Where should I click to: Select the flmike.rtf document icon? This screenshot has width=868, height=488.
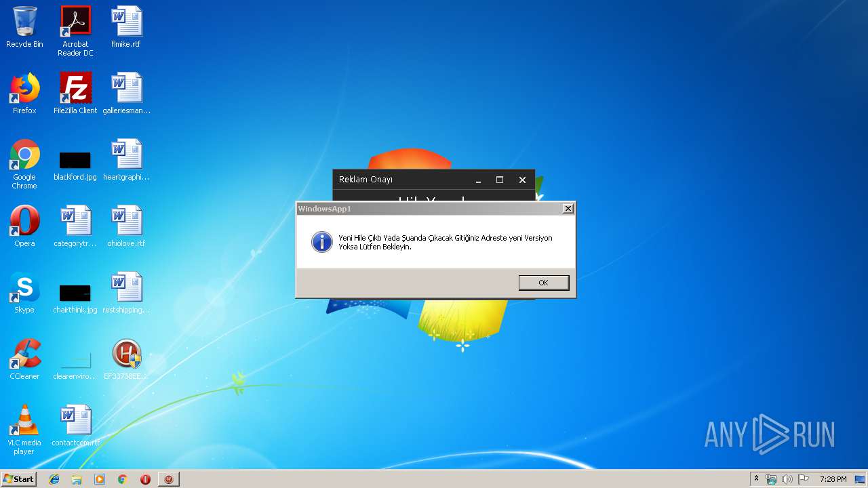[126, 27]
